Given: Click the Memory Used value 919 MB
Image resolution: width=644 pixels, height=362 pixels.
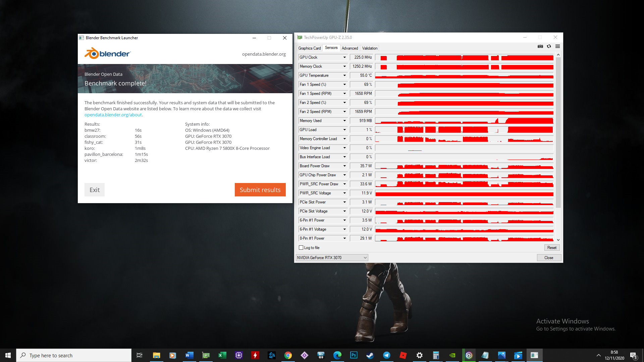Looking at the screenshot, I should (361, 121).
